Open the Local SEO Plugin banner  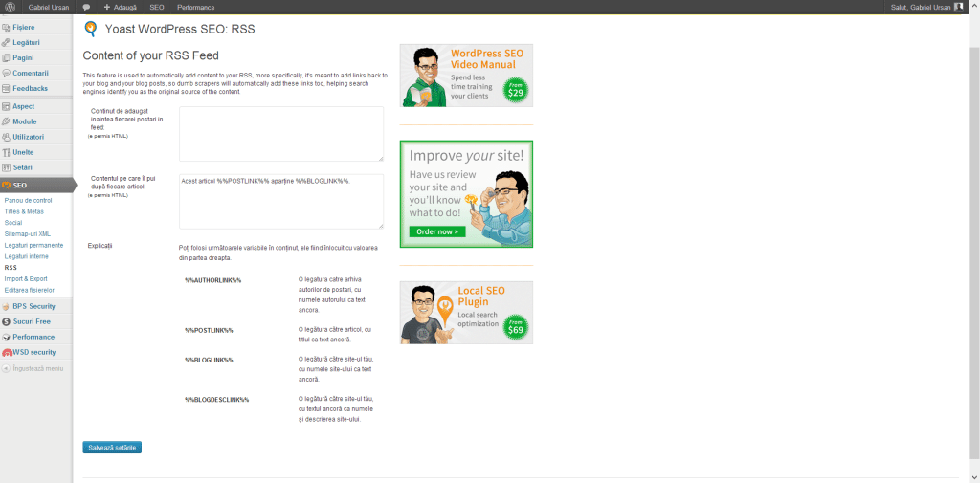point(466,313)
